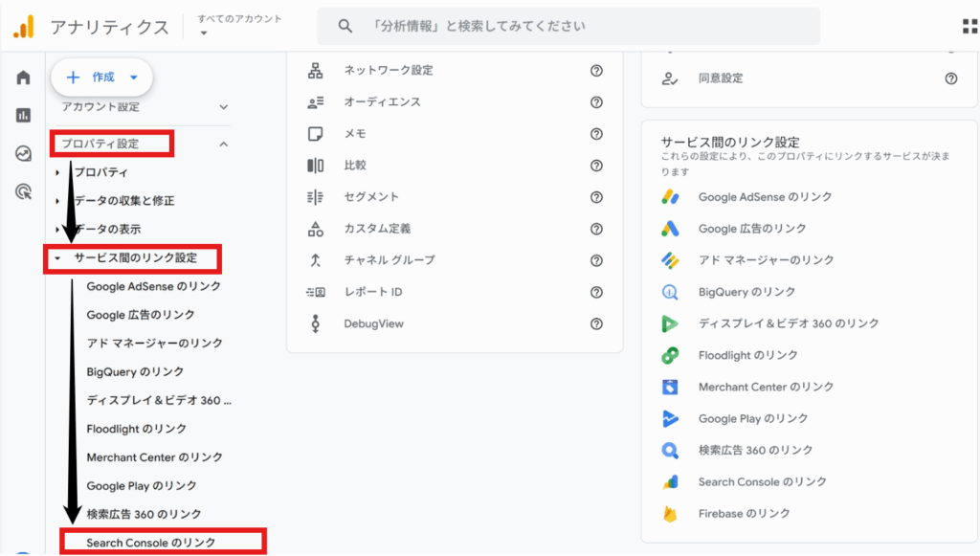980x556 pixels.
Task: Click the チャネル グループ merge icon
Action: tap(316, 260)
